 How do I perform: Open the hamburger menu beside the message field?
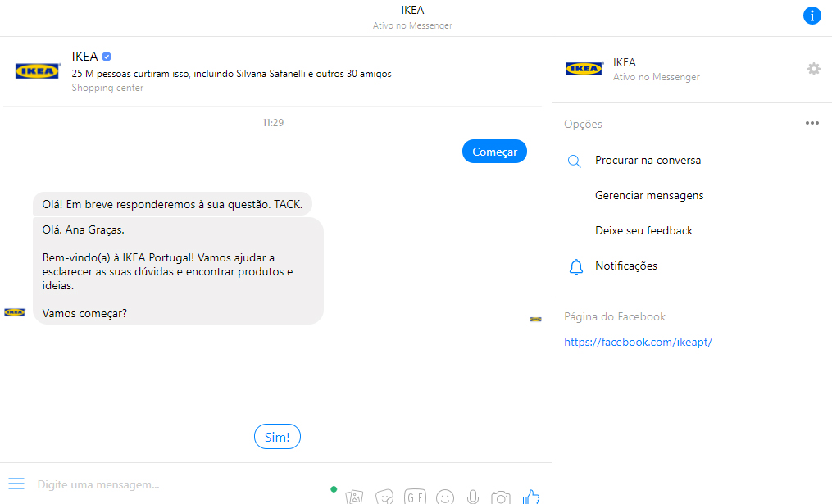(x=16, y=484)
